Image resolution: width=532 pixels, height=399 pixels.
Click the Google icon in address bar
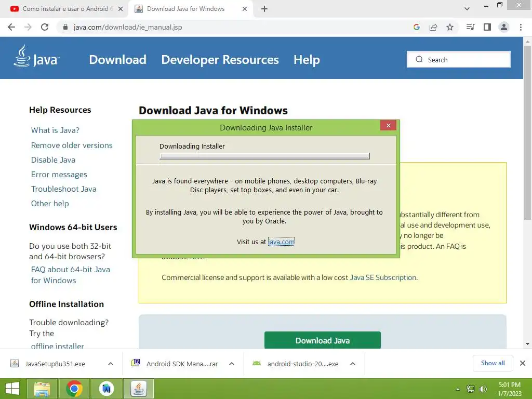[417, 27]
